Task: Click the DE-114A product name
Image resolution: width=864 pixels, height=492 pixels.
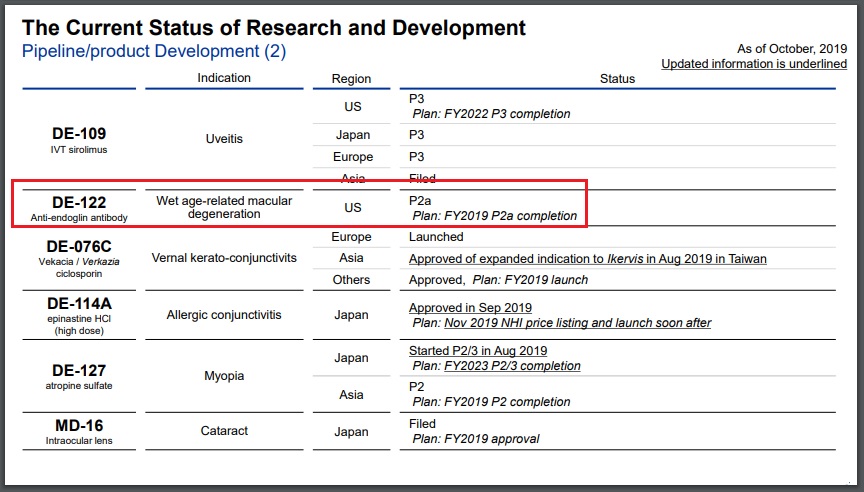Action: (79, 303)
